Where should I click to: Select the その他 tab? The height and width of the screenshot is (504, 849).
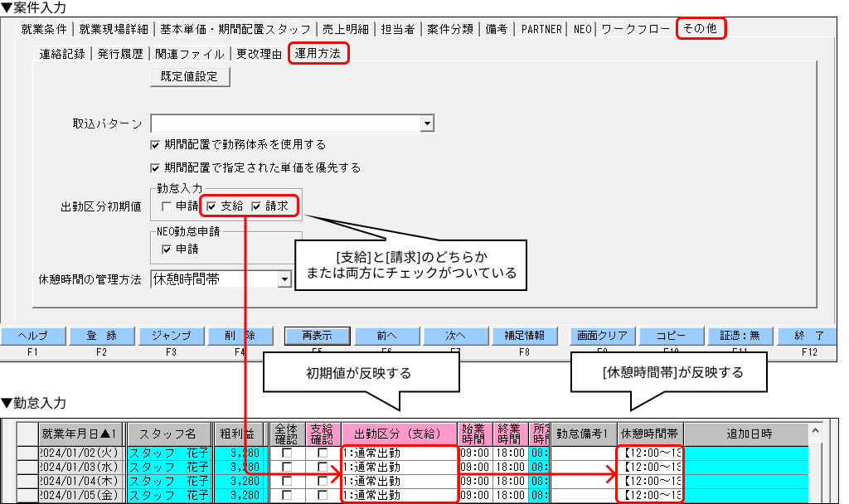coord(700,28)
